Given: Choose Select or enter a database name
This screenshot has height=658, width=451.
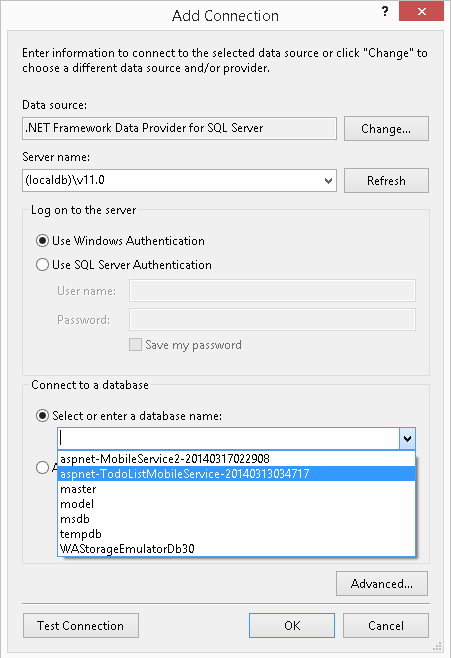Looking at the screenshot, I should pyautogui.click(x=42, y=416).
